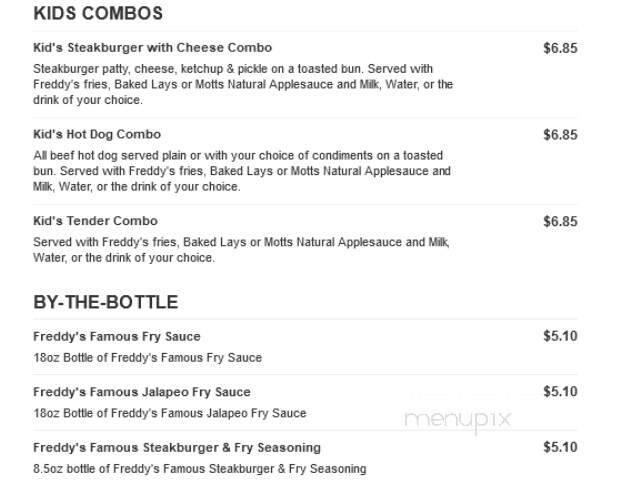Image resolution: width=637 pixels, height=502 pixels.
Task: Select the 18oz Bottle Fry Sauce description
Action: point(147,358)
